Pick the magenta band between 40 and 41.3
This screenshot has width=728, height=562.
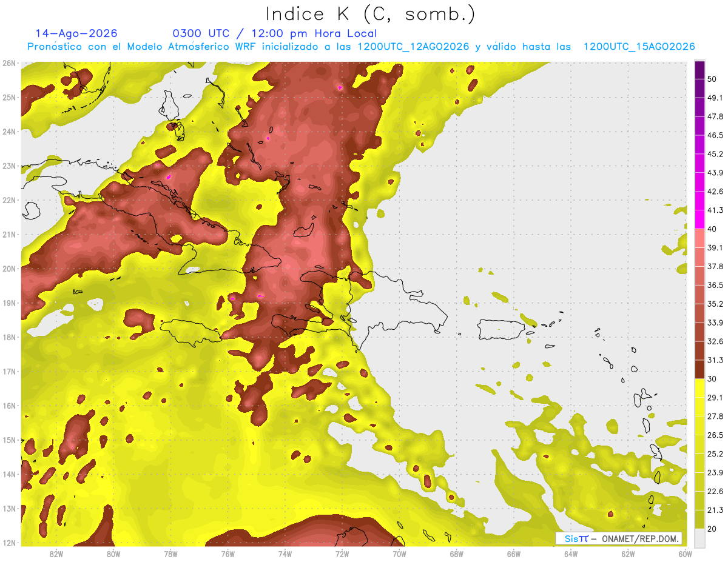[x=699, y=219]
